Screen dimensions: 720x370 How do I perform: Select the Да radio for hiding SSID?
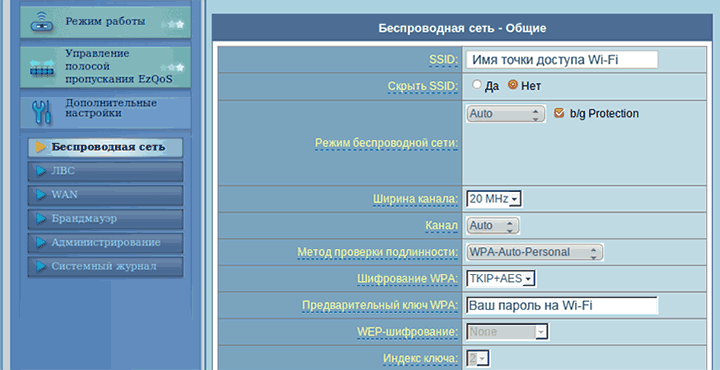[477, 84]
